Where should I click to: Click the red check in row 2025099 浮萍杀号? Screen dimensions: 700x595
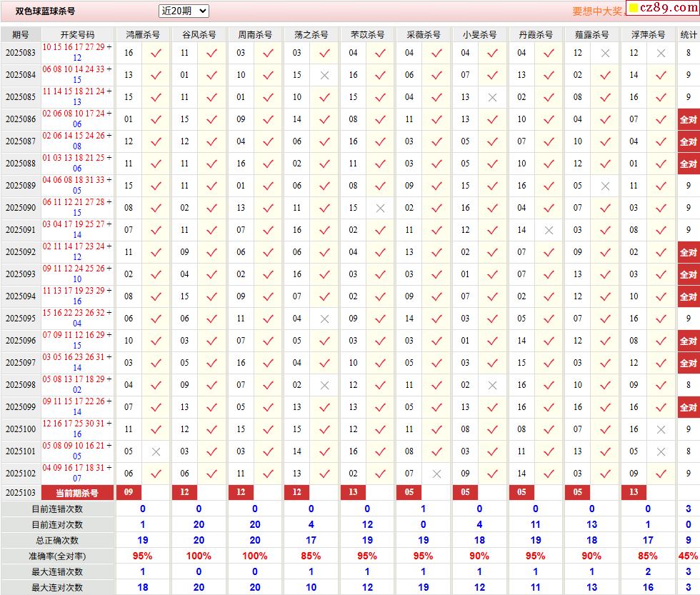[x=661, y=407]
